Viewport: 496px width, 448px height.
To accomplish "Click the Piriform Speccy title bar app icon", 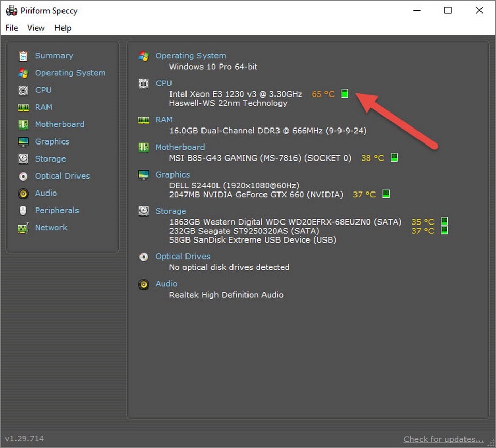I will point(11,10).
